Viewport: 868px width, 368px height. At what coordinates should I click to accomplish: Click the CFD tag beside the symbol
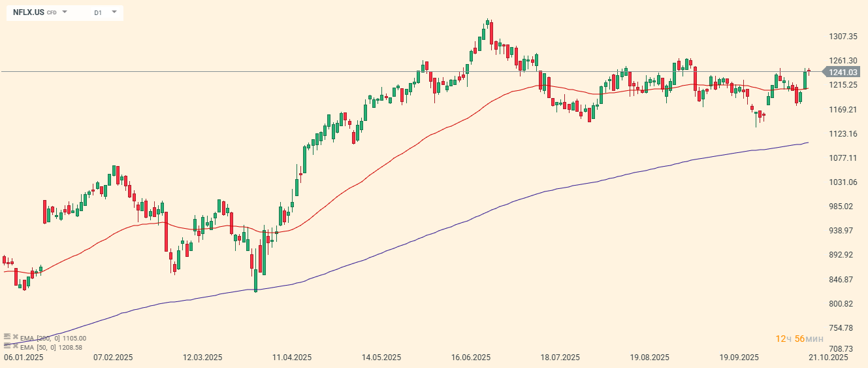[52, 12]
